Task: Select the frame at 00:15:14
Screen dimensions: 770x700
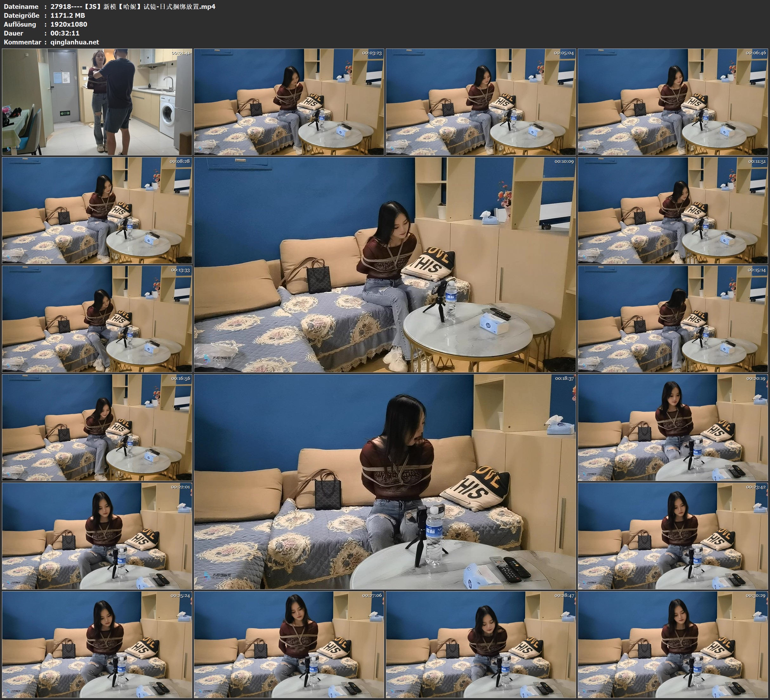Action: [673, 319]
